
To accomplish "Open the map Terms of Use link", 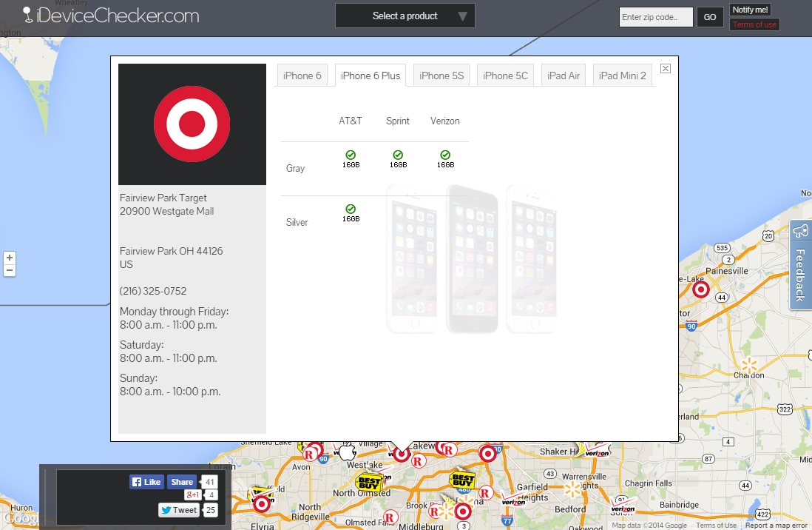I will click(716, 526).
